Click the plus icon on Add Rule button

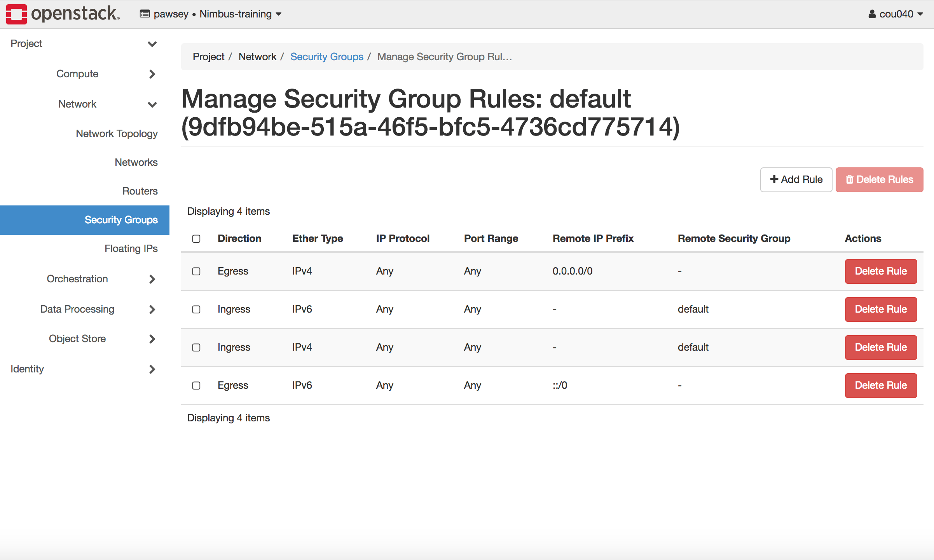click(774, 179)
